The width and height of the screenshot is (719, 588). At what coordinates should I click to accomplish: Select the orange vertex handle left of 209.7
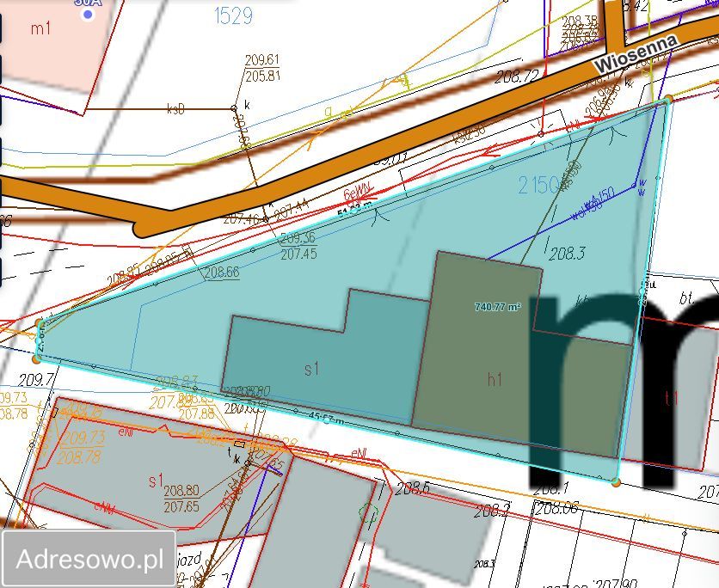tap(37, 359)
